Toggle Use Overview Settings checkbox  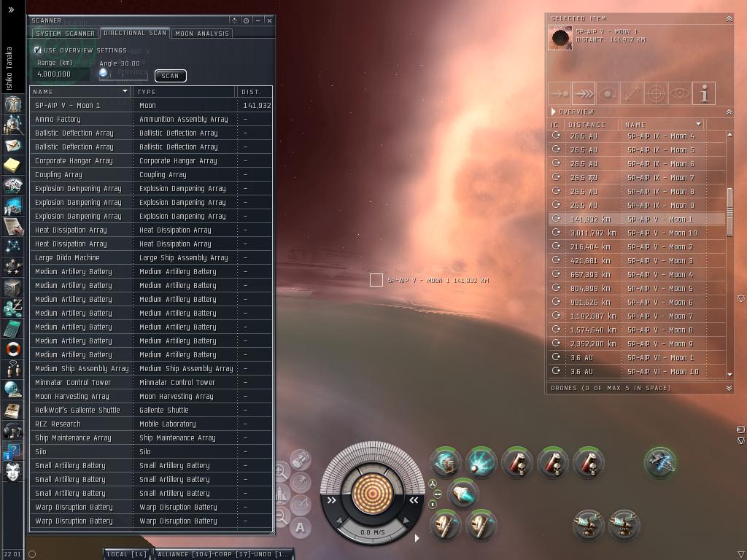click(38, 50)
